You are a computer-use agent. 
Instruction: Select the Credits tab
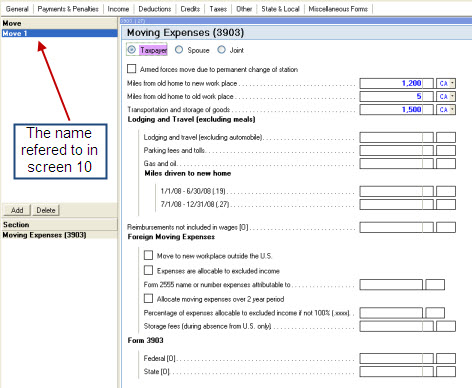190,9
